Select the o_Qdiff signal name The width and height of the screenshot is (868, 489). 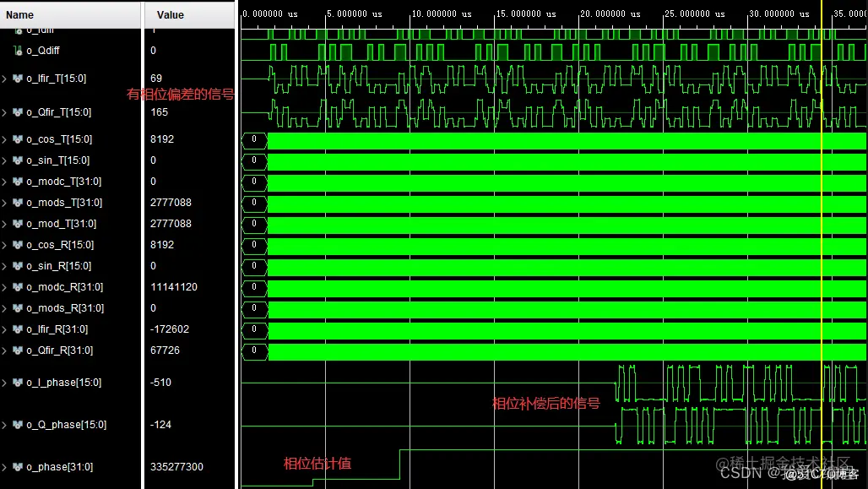(42, 51)
